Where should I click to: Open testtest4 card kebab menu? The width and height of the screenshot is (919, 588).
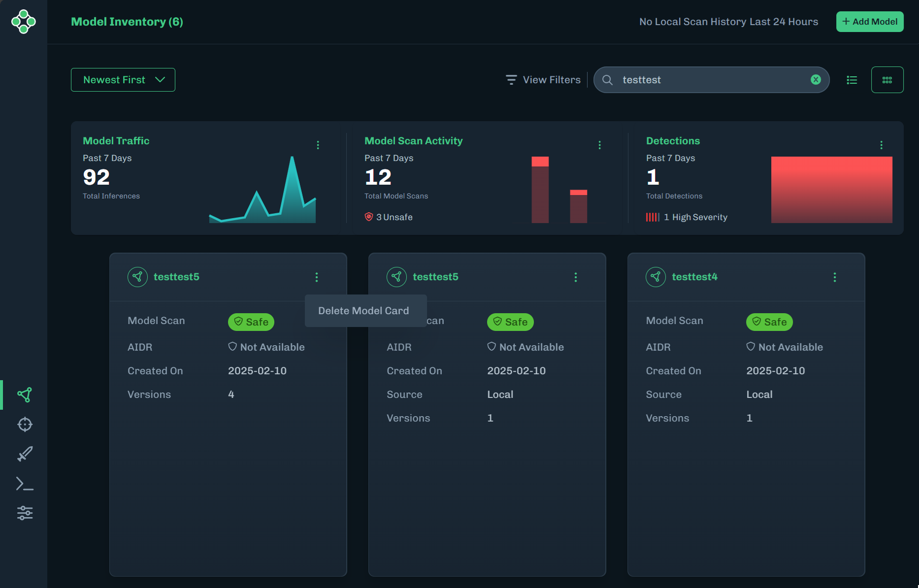(834, 277)
